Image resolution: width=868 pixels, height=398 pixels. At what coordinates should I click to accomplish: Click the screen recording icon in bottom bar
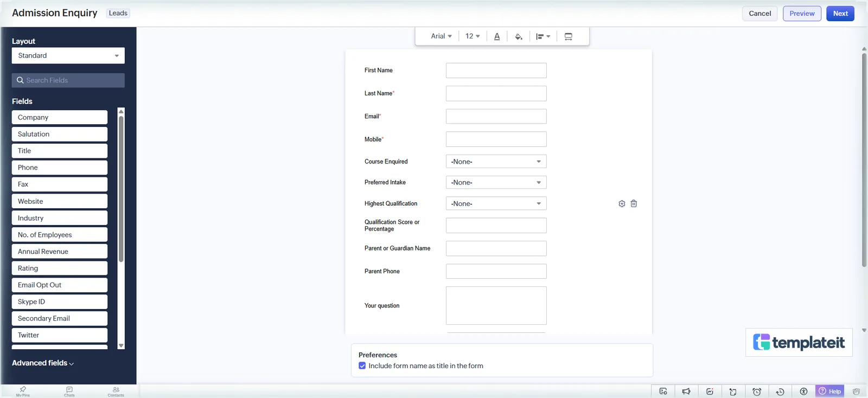(663, 391)
